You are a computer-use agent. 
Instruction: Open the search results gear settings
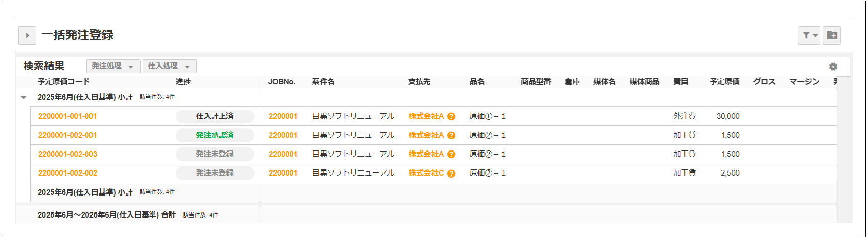click(x=833, y=67)
